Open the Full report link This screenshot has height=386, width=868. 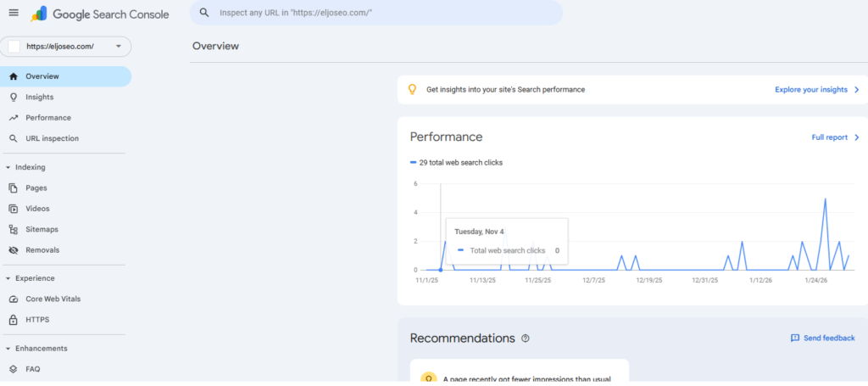point(829,137)
